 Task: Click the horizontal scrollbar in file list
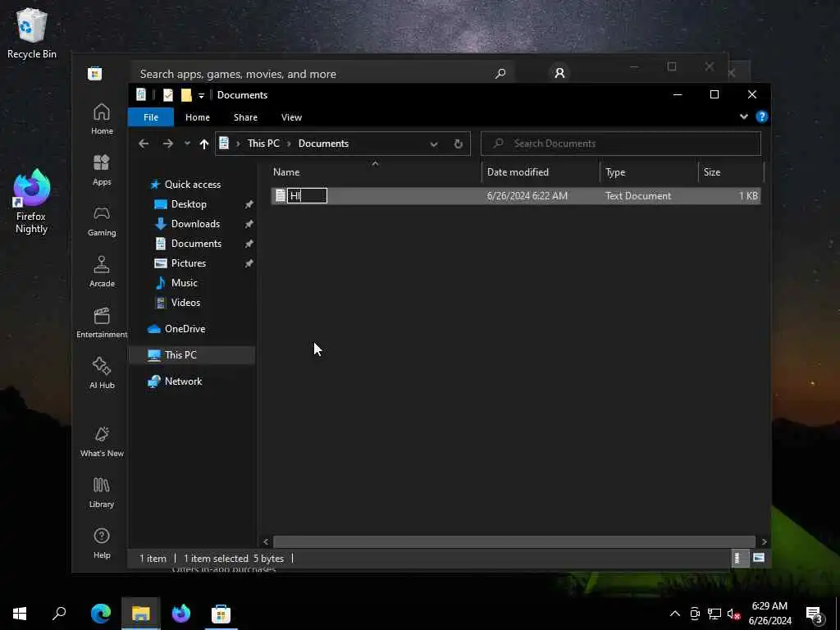514,541
